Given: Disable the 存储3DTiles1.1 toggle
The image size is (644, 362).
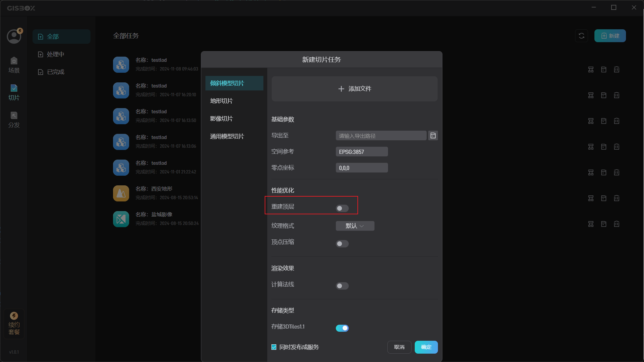Looking at the screenshot, I should (x=342, y=328).
